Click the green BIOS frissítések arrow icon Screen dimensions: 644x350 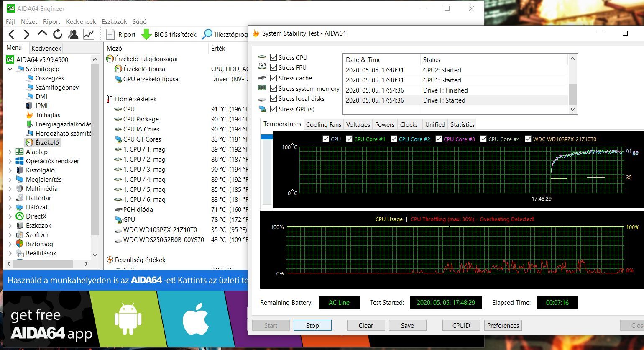click(146, 34)
